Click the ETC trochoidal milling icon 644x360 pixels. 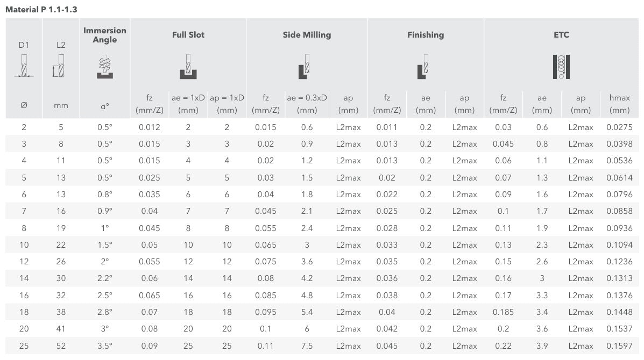pos(561,67)
